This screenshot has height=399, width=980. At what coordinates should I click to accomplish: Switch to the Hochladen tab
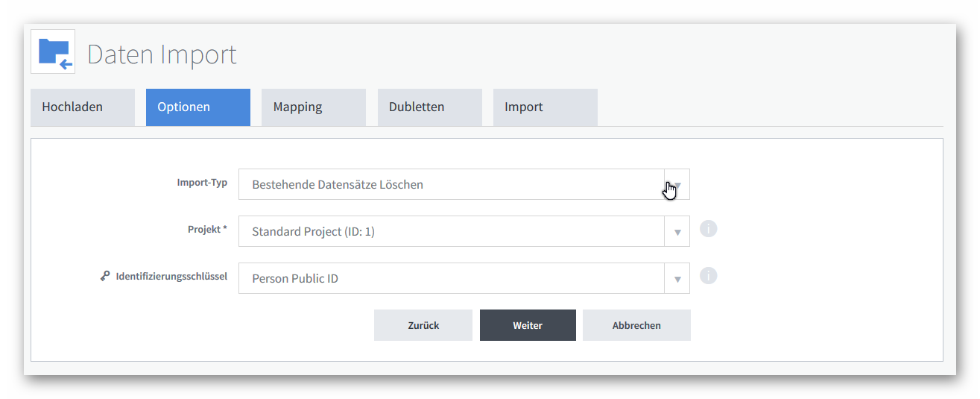point(83,107)
